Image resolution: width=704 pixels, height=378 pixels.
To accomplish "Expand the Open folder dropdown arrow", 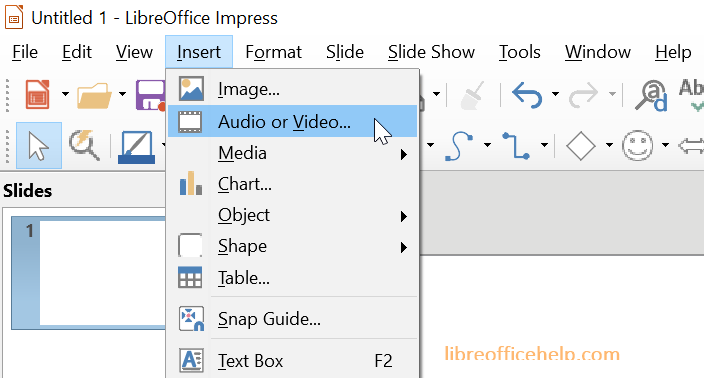I will [x=122, y=94].
